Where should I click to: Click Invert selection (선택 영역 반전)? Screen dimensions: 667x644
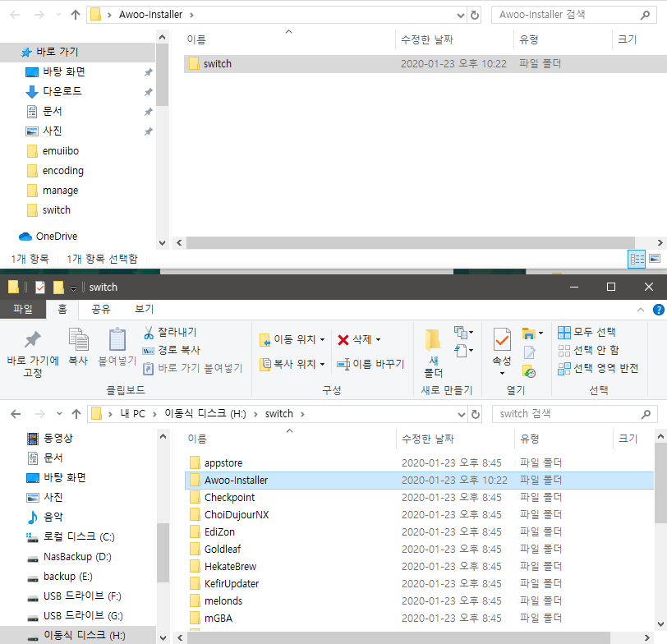[x=598, y=368]
